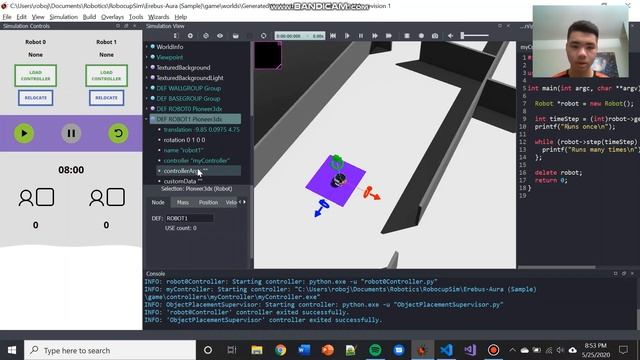This screenshot has height=360, width=640.
Task: Expand the TexturedBackgroundLight node
Action: (x=147, y=78)
